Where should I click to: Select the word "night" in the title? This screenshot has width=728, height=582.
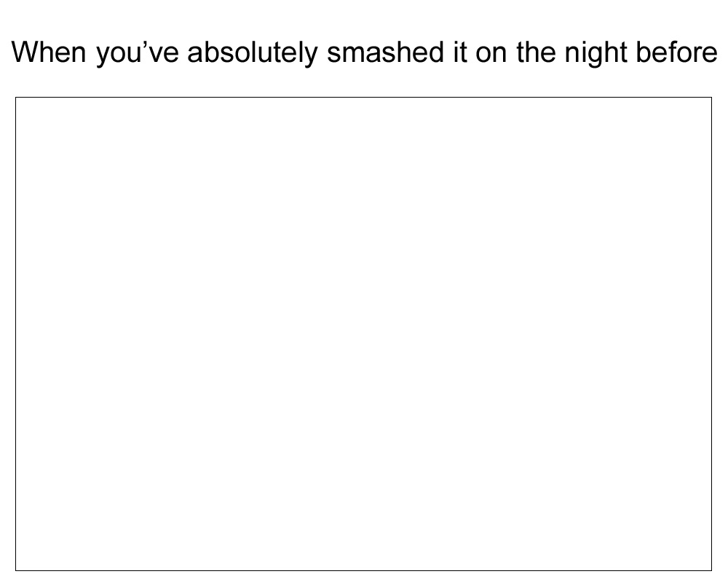click(596, 53)
